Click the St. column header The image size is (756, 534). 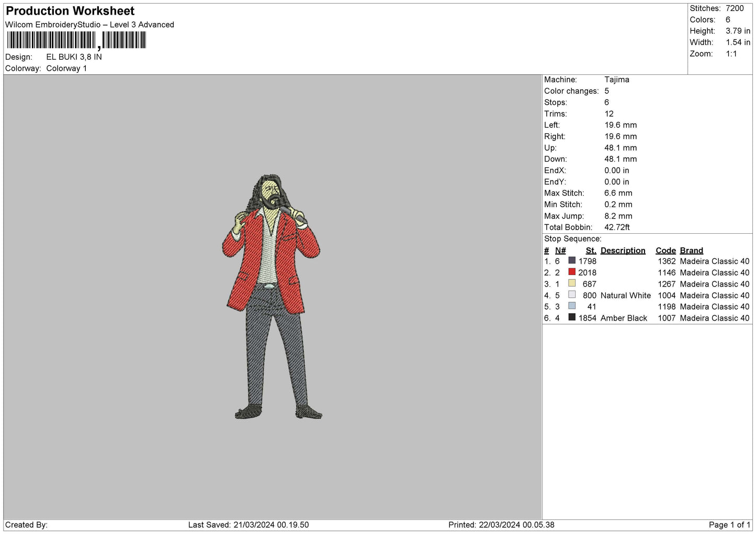pos(591,251)
